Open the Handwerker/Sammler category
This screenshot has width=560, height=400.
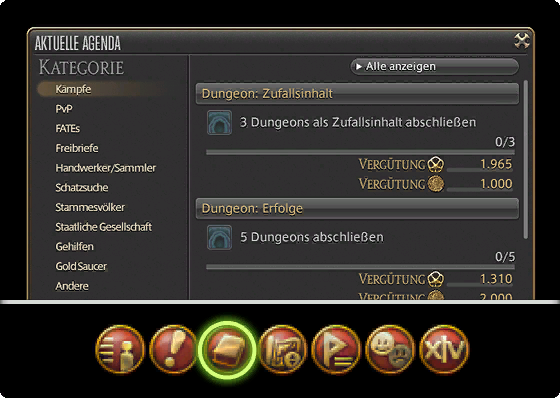106,168
